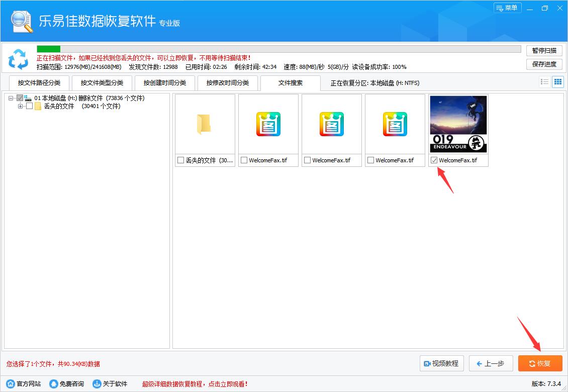
Task: Switch to the 按文件类型分类 tab
Action: [x=102, y=82]
